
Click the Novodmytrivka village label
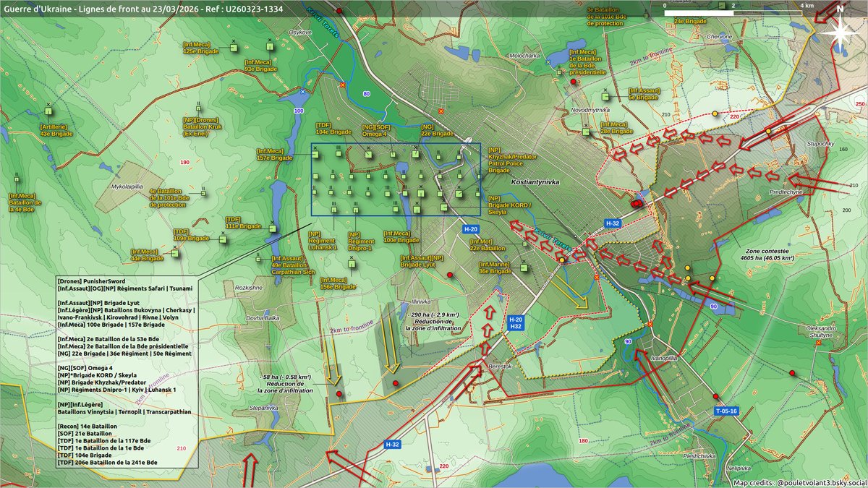tap(591, 109)
